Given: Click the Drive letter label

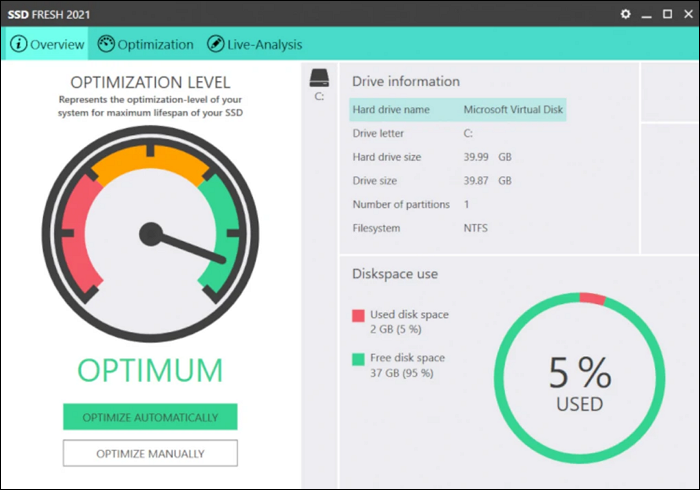Looking at the screenshot, I should point(378,133).
